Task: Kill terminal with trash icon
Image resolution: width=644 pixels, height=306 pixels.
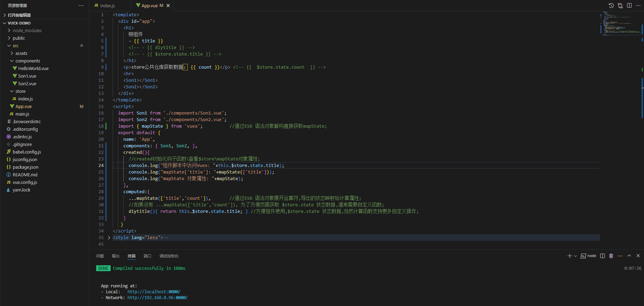Action: (x=611, y=256)
